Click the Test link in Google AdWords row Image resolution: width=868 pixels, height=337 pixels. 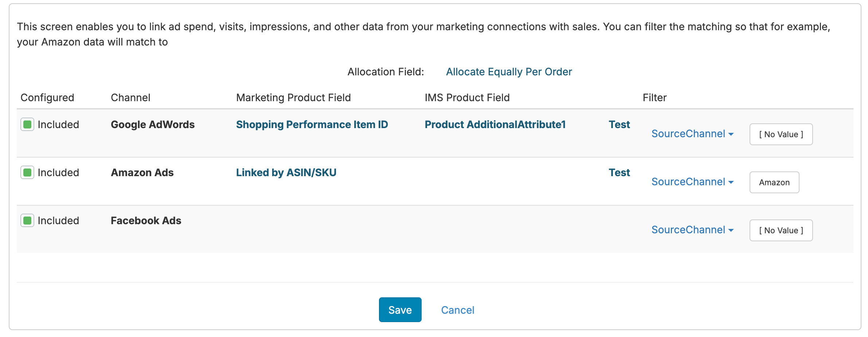pyautogui.click(x=619, y=124)
